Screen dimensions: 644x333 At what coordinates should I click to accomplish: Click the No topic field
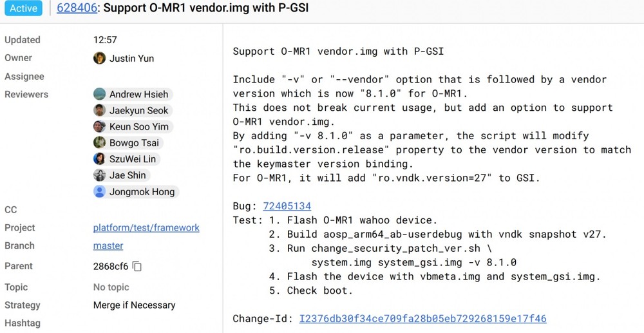(111, 287)
